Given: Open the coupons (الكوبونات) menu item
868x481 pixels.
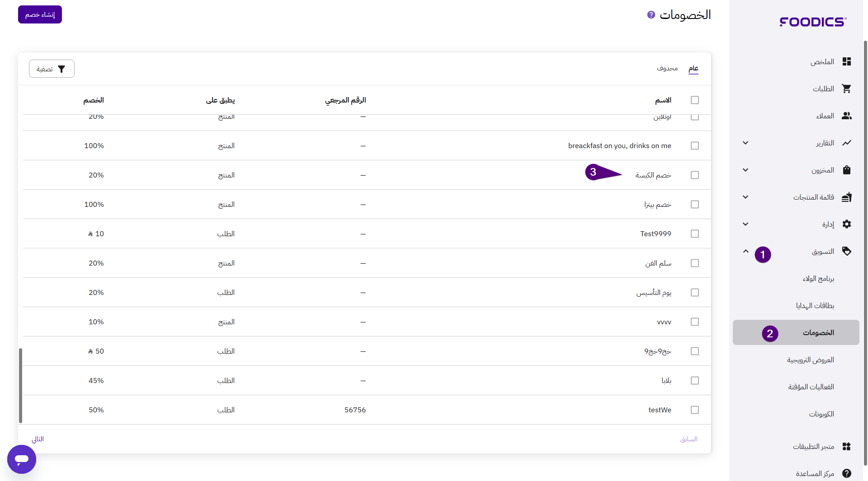Looking at the screenshot, I should tap(821, 414).
